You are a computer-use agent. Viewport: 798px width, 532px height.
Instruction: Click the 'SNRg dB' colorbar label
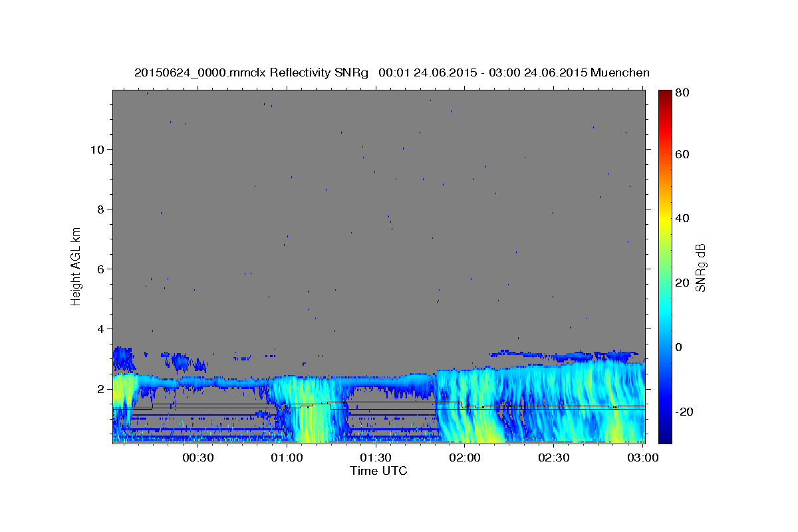pos(700,267)
